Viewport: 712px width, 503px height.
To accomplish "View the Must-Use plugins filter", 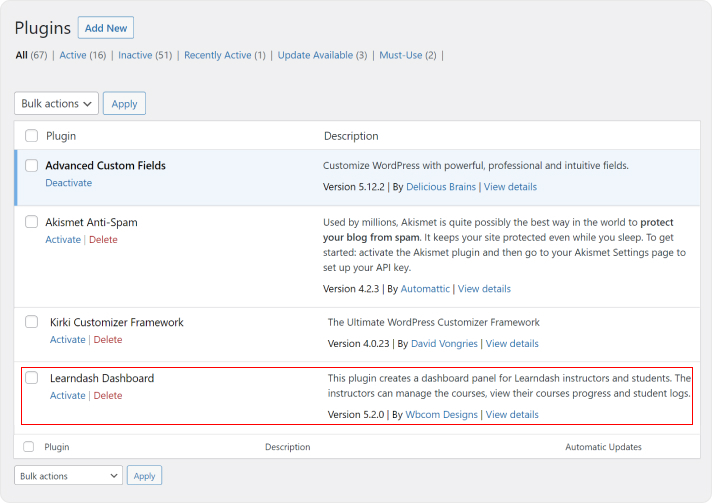I will pyautogui.click(x=400, y=55).
